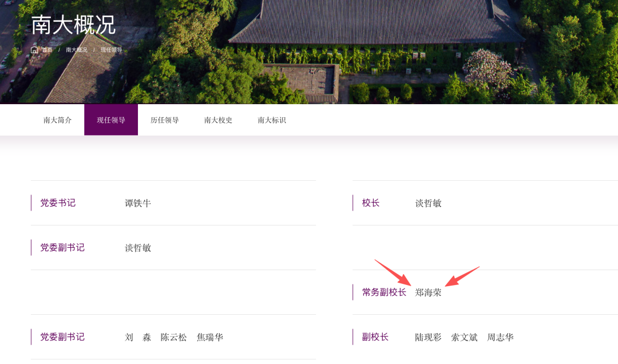Open profile of 郑海荣
The image size is (618, 364).
[x=429, y=292]
